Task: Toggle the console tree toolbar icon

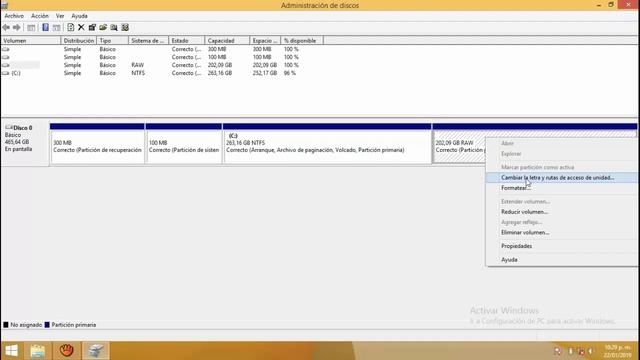Action: [31, 27]
